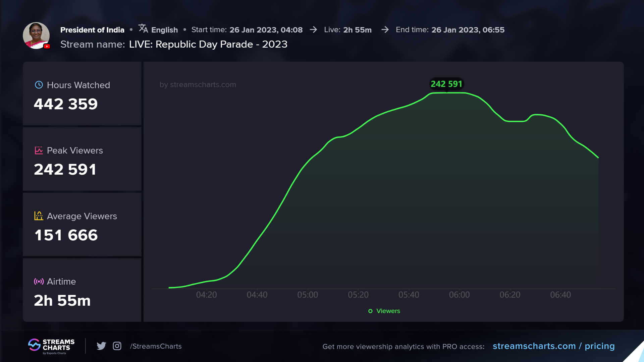Click the Airtime broadcast icon
This screenshot has height=362, width=644.
(x=39, y=282)
